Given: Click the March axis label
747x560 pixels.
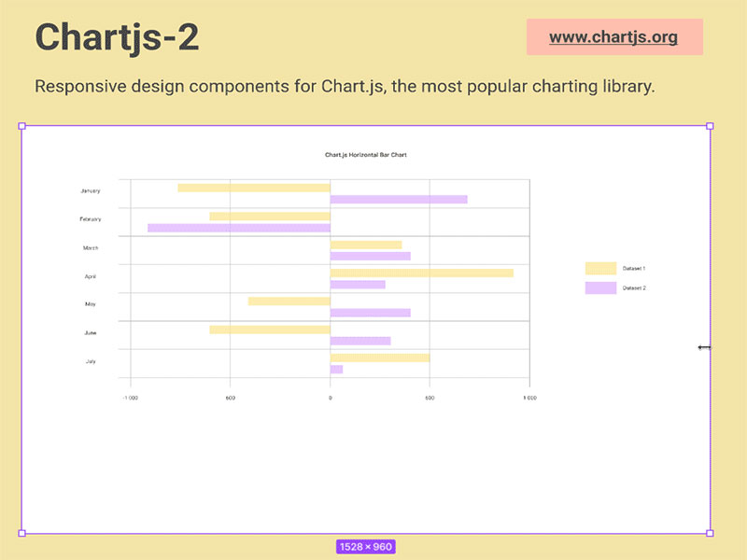Looking at the screenshot, I should (x=91, y=248).
